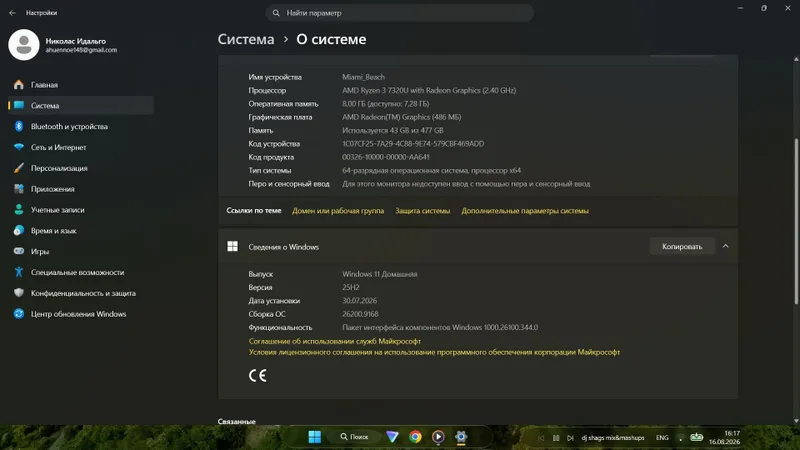
Task: Open the Windows Start menu on taskbar
Action: click(315, 437)
